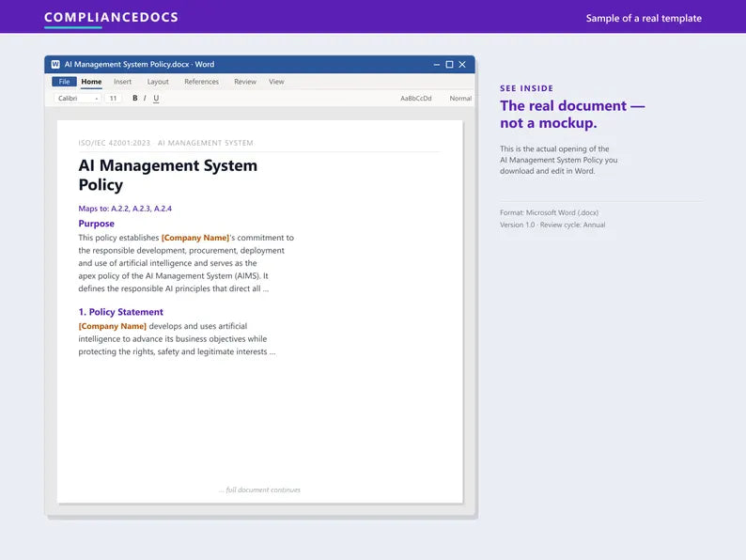Open the Layout ribbon tab
Screen dimensions: 746x560
point(158,82)
